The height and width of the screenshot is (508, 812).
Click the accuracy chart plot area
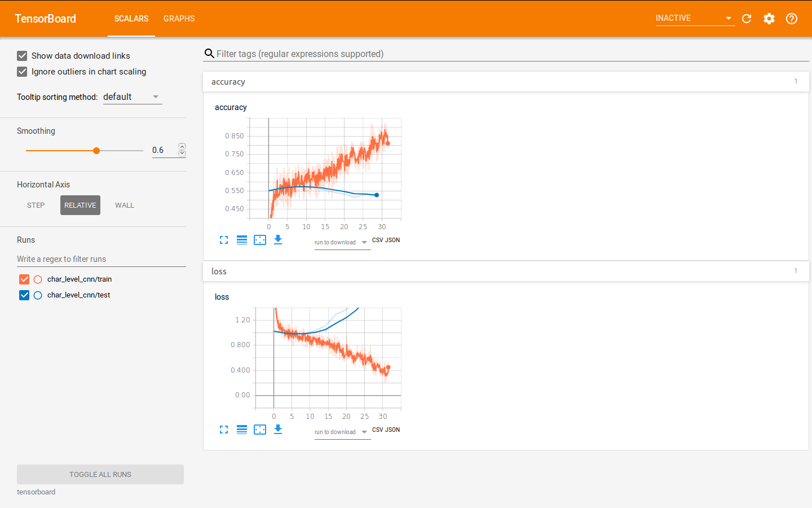pyautogui.click(x=325, y=168)
